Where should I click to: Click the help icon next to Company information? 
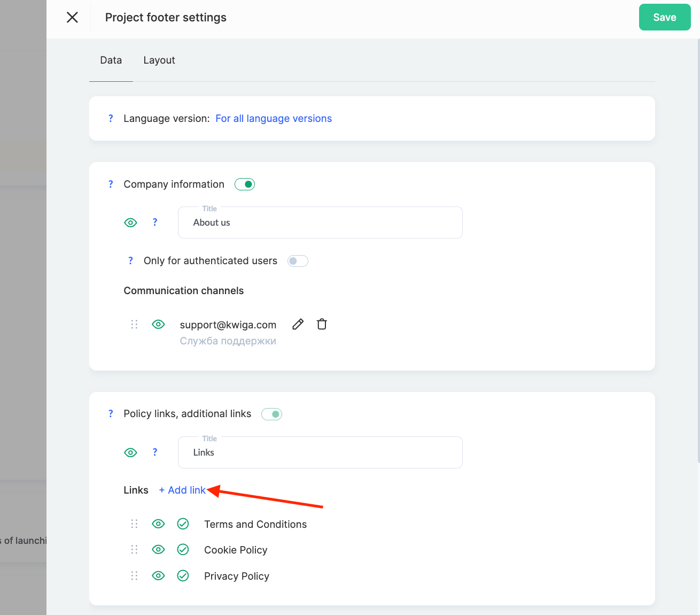coord(111,184)
